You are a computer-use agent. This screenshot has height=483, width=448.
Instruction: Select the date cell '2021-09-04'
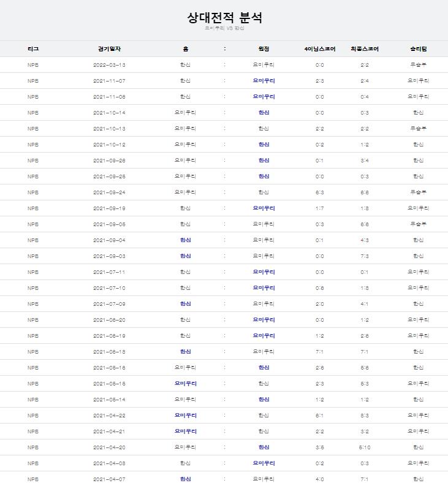[x=109, y=240]
